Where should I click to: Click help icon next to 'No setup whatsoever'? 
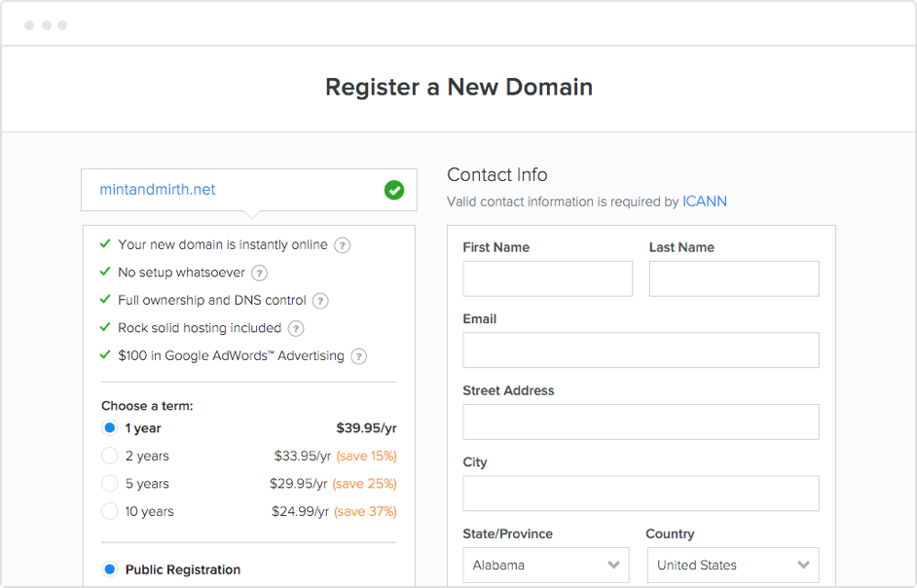(x=260, y=274)
